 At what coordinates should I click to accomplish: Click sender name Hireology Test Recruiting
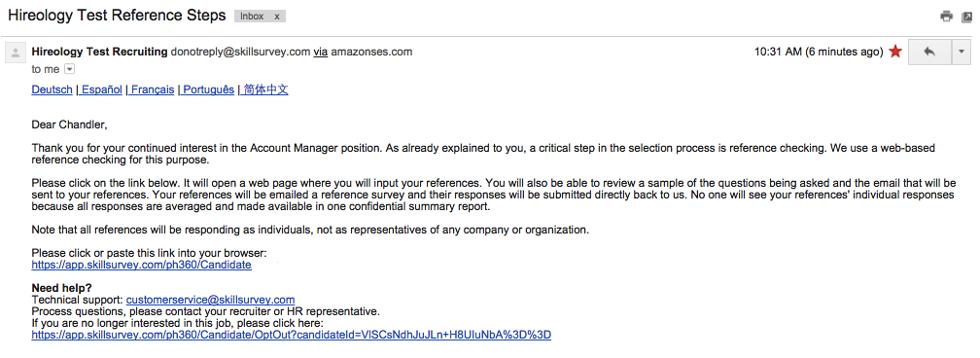click(99, 52)
